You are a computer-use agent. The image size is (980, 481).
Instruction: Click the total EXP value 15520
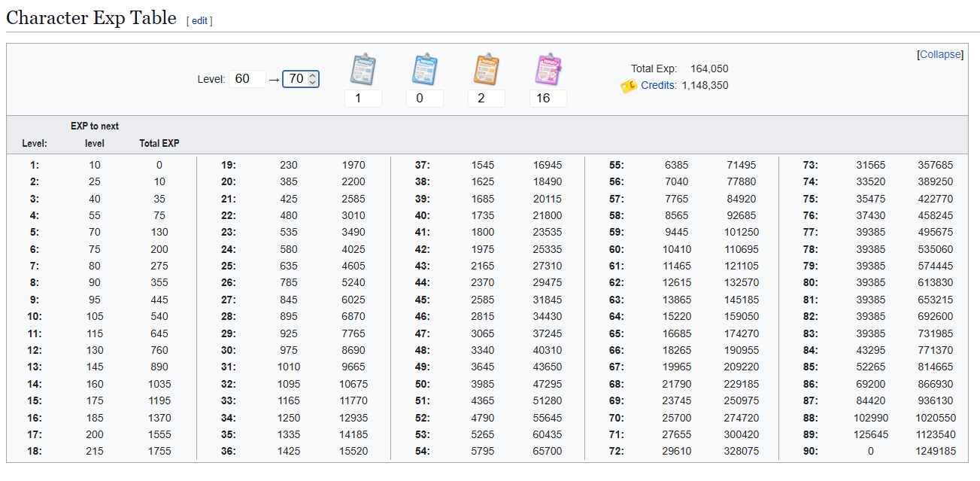(353, 452)
